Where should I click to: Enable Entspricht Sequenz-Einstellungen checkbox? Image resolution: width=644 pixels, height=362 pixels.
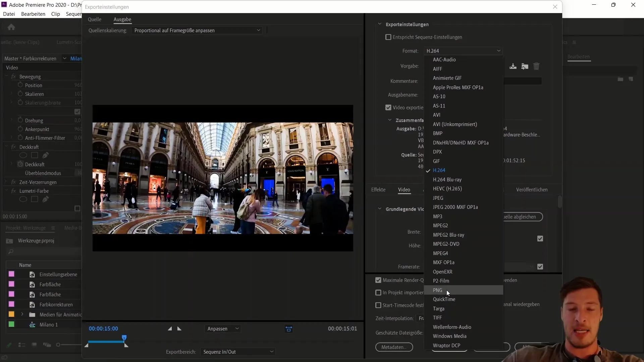[x=388, y=37]
